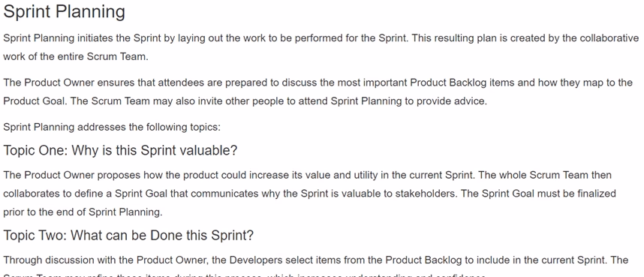The image size is (644, 277).
Task: Click the "Topic One: Why is this Sprint valuable?" heading
Action: 120,150
